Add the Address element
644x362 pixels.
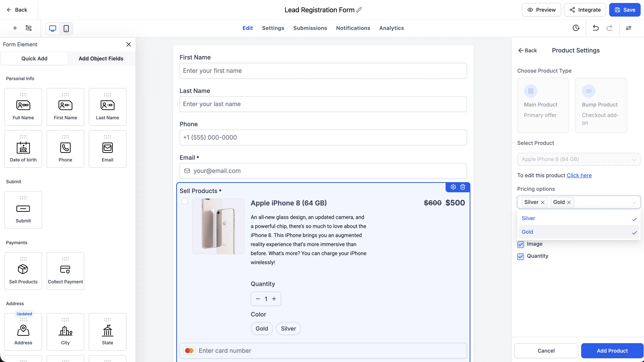pyautogui.click(x=23, y=332)
